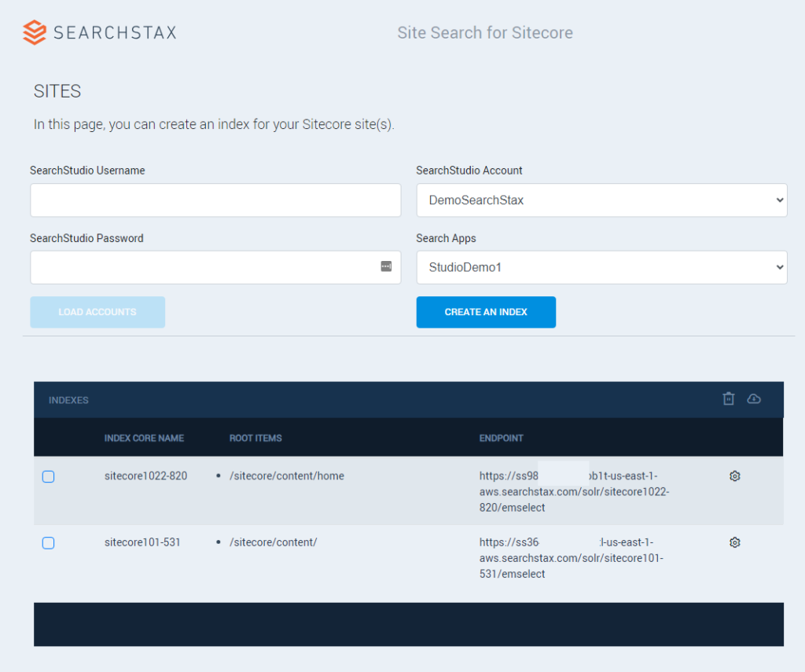The width and height of the screenshot is (805, 672).
Task: Open the SearchStudio Account dropdown
Action: coord(601,200)
